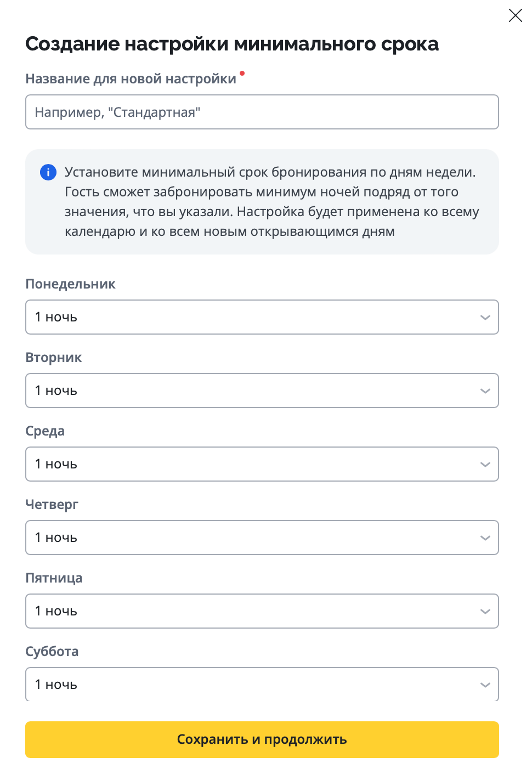Click the chevron in Понедельник dropdown

[x=485, y=318]
